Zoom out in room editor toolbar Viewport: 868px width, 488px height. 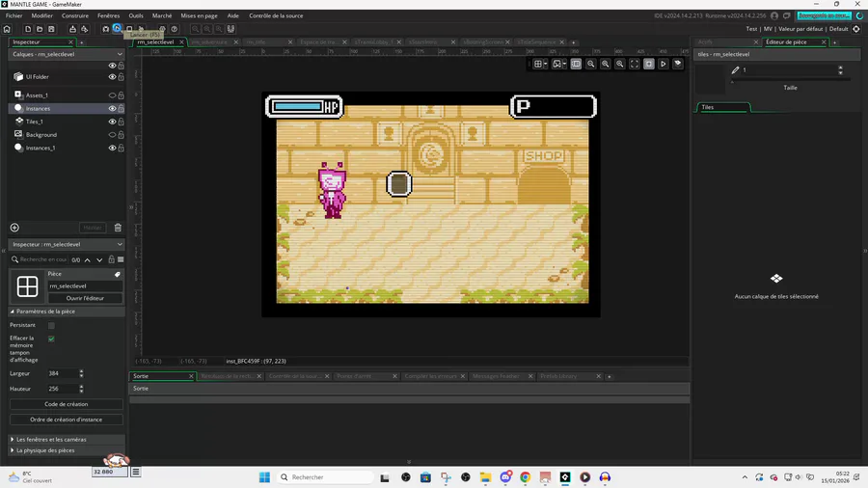coord(590,64)
